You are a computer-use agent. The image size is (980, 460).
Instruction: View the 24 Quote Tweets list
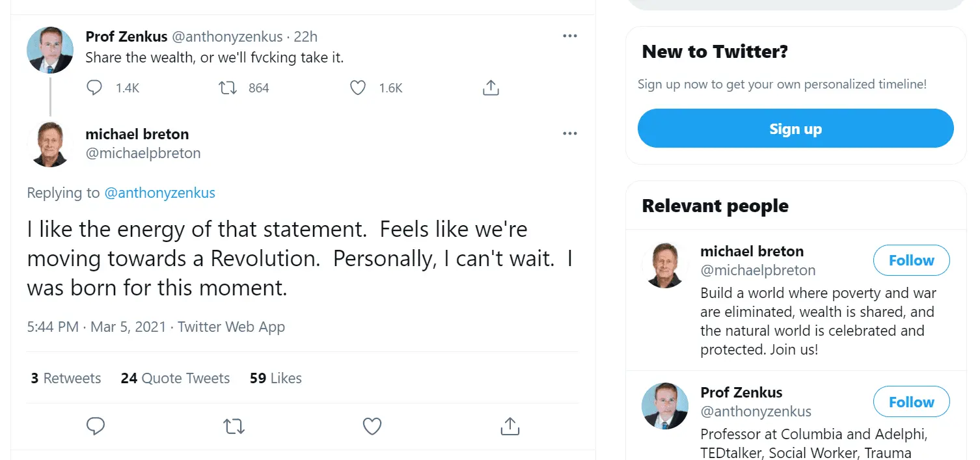175,378
